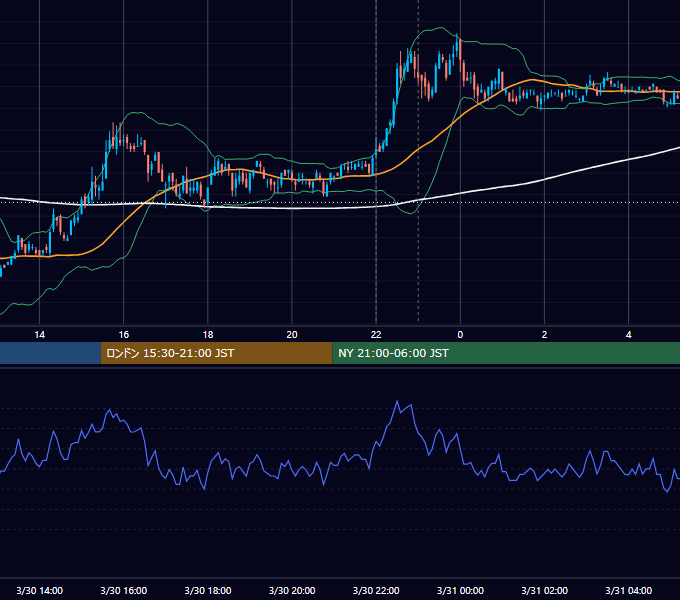680x600 pixels.
Task: Select the ロンドン 15:30-21:00 JST session bar
Action: [216, 353]
